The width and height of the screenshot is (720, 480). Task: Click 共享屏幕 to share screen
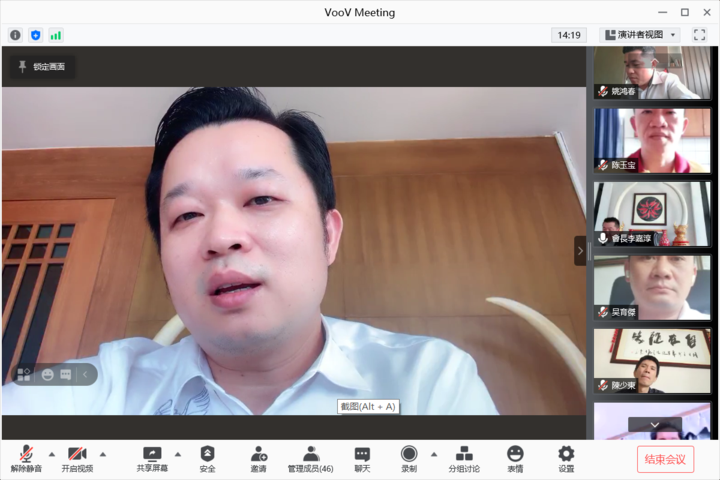coord(152,459)
